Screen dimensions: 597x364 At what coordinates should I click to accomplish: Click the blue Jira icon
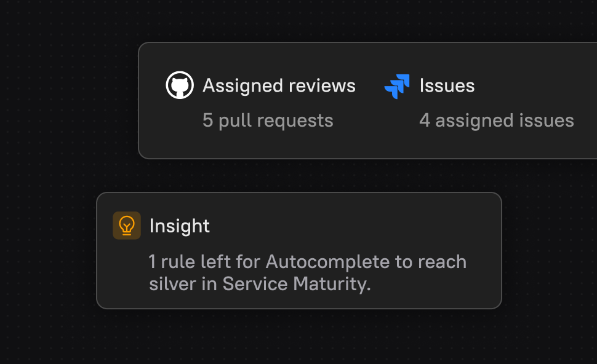point(397,86)
